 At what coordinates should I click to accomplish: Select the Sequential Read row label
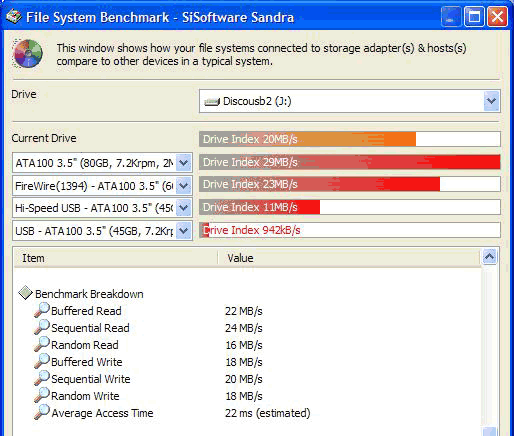click(x=90, y=328)
